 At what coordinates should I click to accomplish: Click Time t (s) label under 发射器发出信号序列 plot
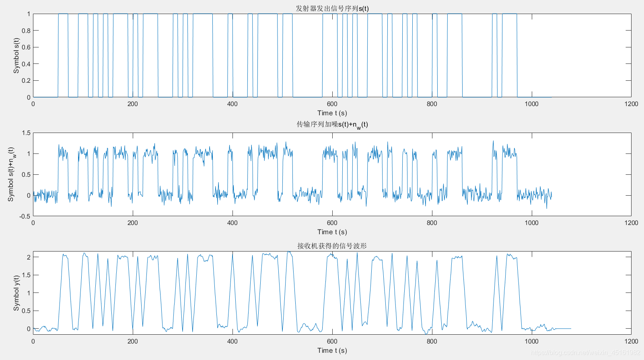(x=332, y=113)
